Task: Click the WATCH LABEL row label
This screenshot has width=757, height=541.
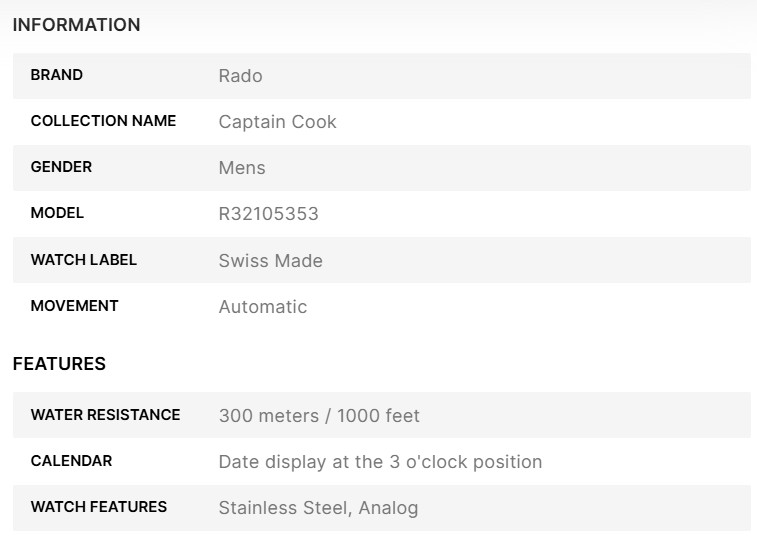Action: pyautogui.click(x=84, y=260)
